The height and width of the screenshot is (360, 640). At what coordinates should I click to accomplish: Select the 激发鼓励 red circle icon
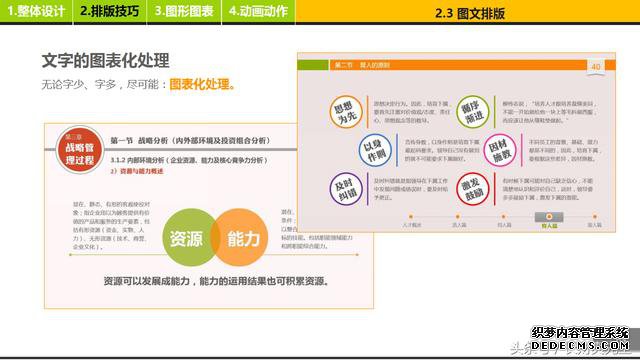[x=473, y=189]
